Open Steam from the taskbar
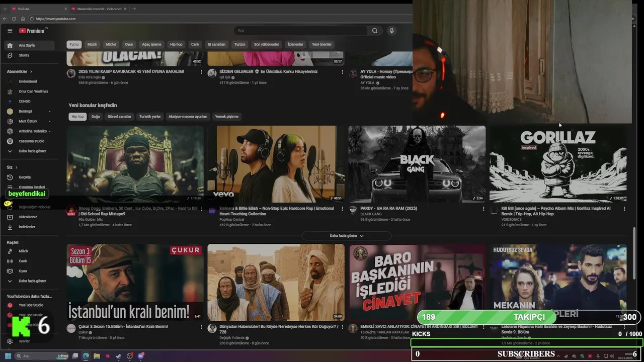The width and height of the screenshot is (644, 362). click(119, 356)
